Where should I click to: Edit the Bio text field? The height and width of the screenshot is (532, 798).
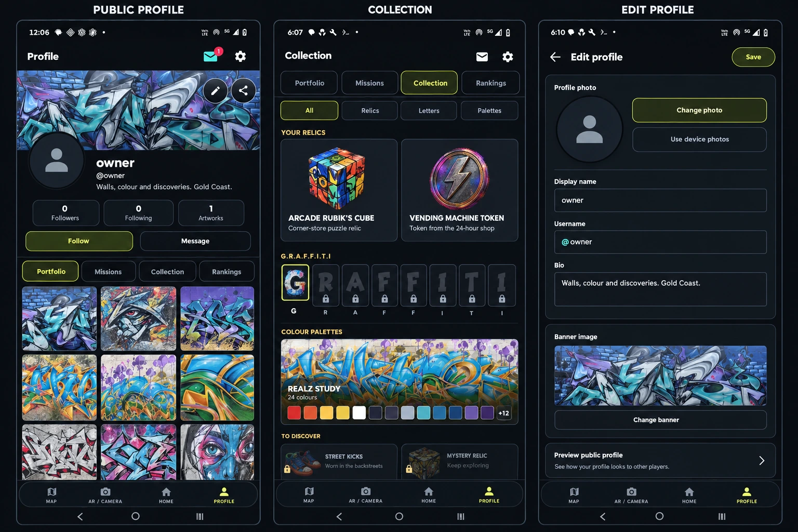tap(660, 289)
